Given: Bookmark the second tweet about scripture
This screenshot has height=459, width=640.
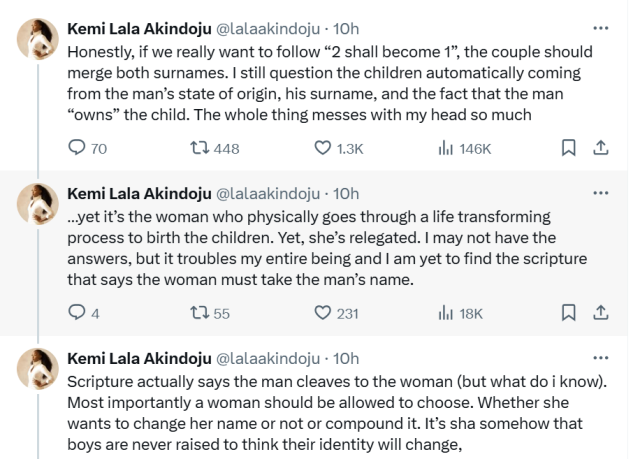Looking at the screenshot, I should [568, 313].
